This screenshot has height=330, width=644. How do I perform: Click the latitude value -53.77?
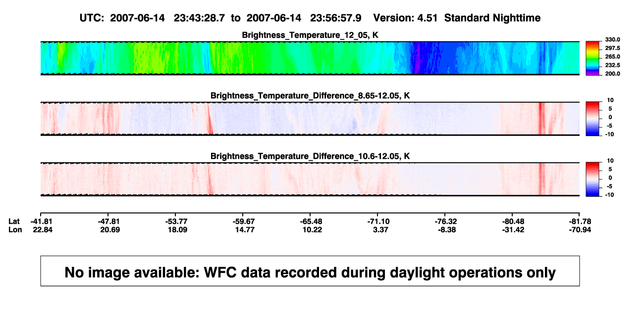(177, 221)
